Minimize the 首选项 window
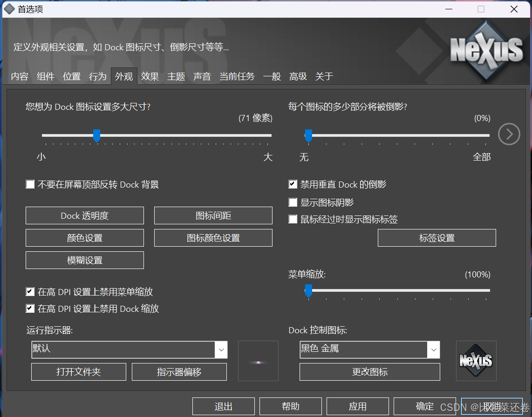Image resolution: width=532 pixels, height=417 pixels. tap(449, 9)
